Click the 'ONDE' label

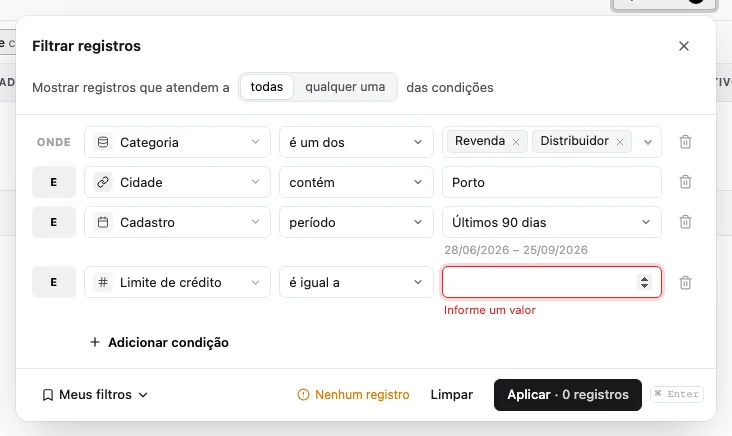[54, 142]
